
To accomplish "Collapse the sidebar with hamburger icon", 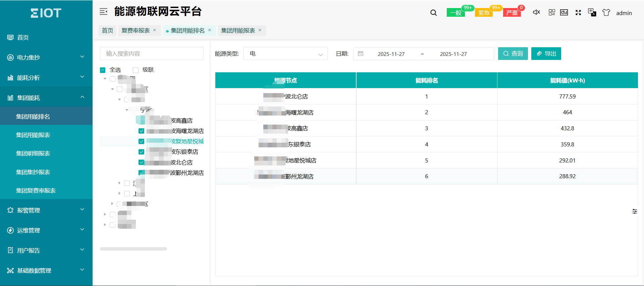I will coord(103,12).
